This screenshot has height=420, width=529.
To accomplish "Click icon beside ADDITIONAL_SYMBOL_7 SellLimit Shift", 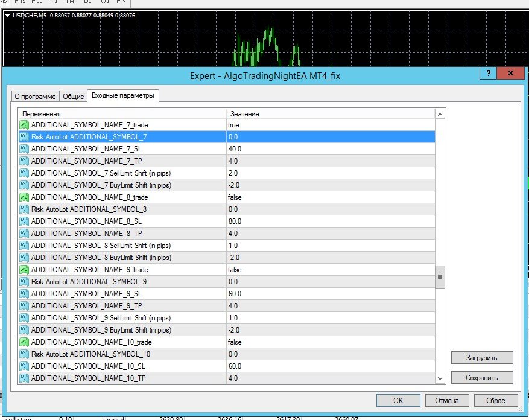I will pos(24,173).
